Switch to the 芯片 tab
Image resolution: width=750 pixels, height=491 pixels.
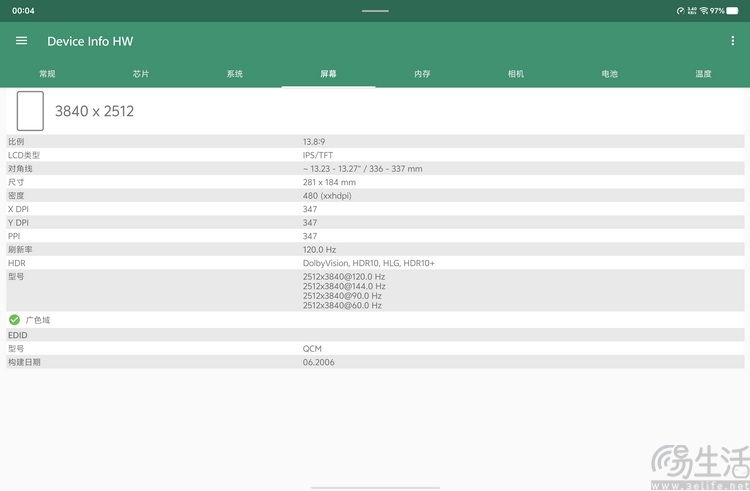[x=141, y=74]
